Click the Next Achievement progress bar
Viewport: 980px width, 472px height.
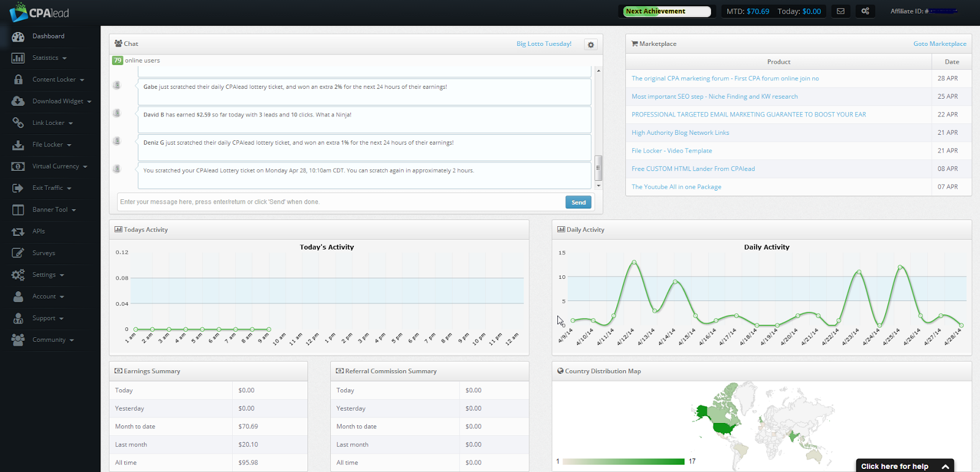pos(667,11)
